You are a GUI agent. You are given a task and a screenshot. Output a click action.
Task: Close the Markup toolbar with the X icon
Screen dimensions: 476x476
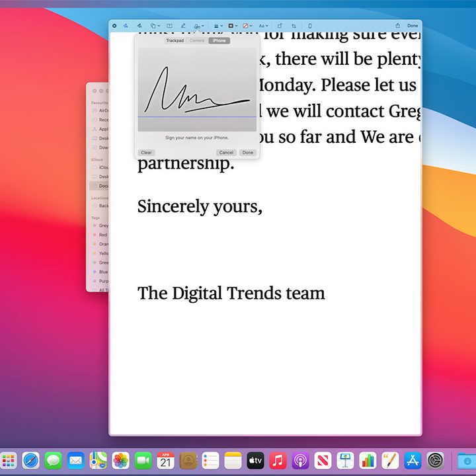coord(114,26)
